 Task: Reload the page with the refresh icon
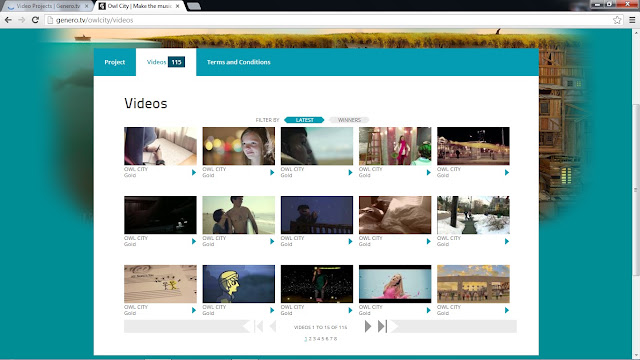tap(35, 20)
